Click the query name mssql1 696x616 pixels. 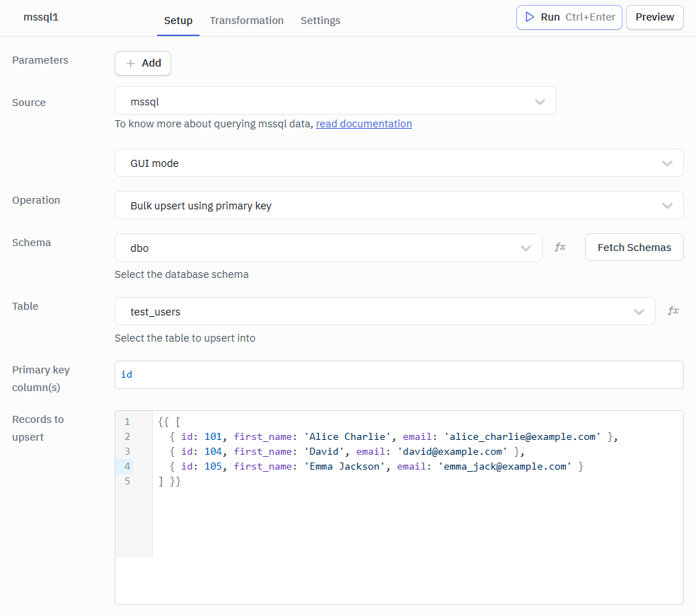pyautogui.click(x=41, y=17)
